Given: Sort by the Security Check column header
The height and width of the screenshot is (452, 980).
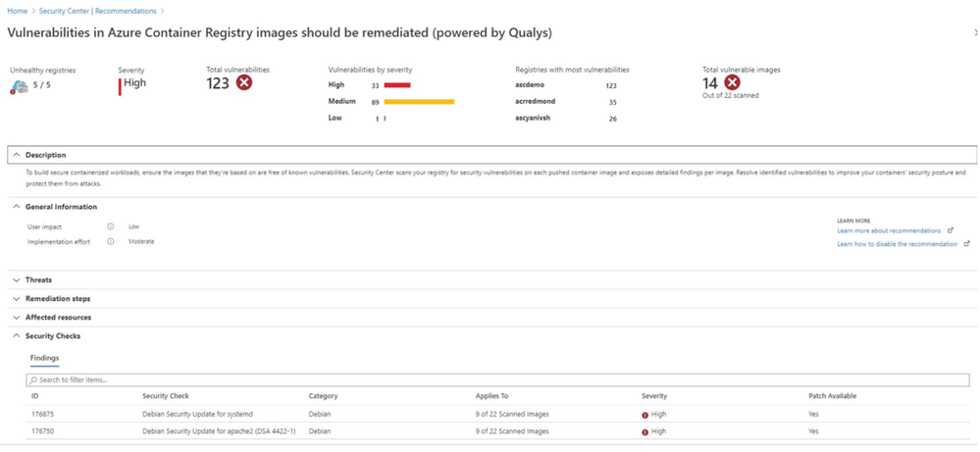Looking at the screenshot, I should [166, 396].
